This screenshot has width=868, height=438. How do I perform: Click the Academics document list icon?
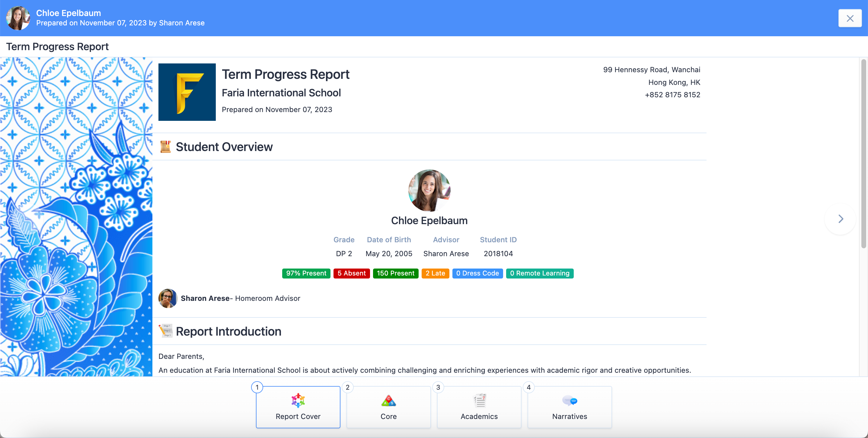tap(479, 400)
